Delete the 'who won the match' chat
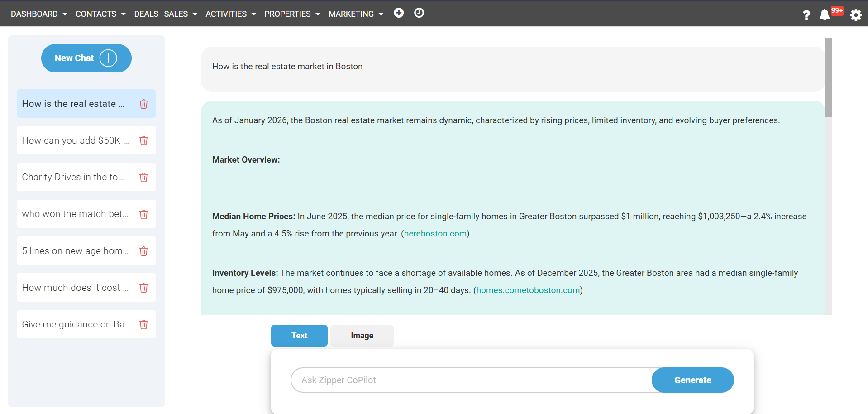868x414 pixels. tap(143, 214)
